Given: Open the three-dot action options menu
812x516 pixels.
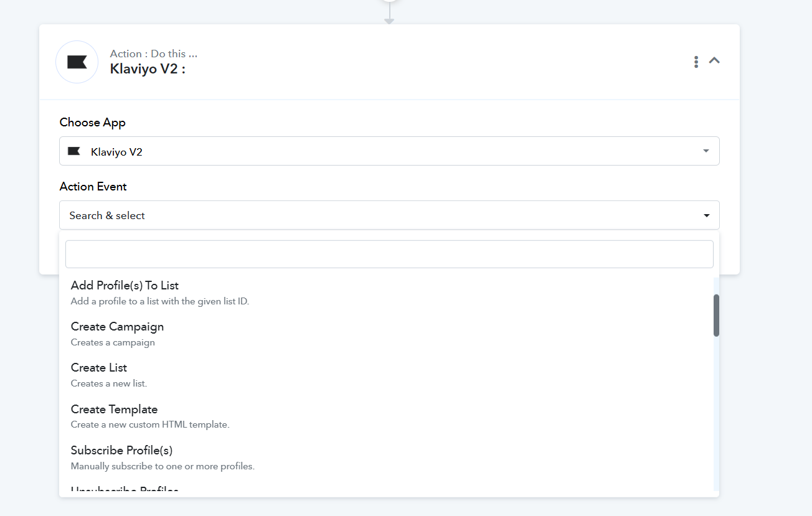Looking at the screenshot, I should click(x=696, y=62).
